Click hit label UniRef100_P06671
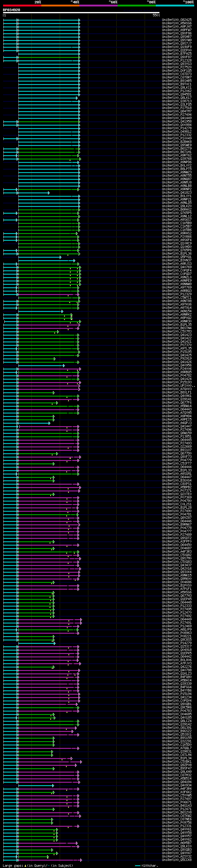Viewport: 197px width, 868px height. tap(177, 802)
